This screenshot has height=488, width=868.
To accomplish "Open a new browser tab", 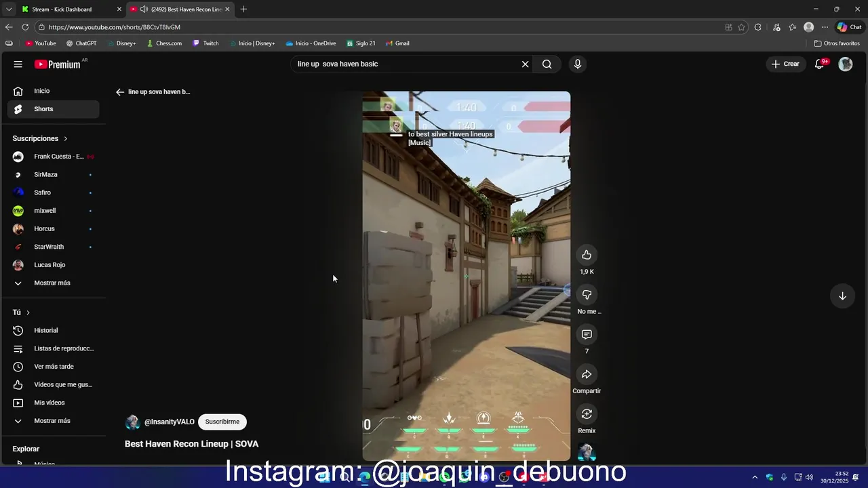I will [x=243, y=9].
